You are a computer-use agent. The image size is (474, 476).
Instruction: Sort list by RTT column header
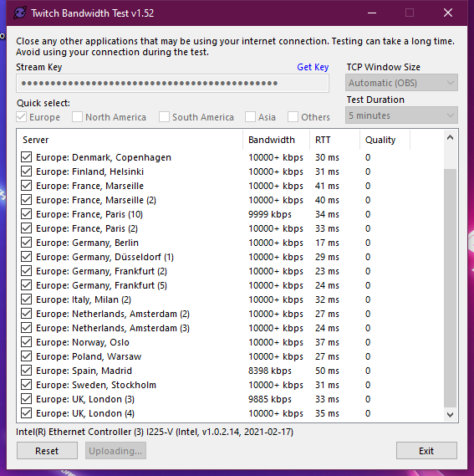(334, 140)
